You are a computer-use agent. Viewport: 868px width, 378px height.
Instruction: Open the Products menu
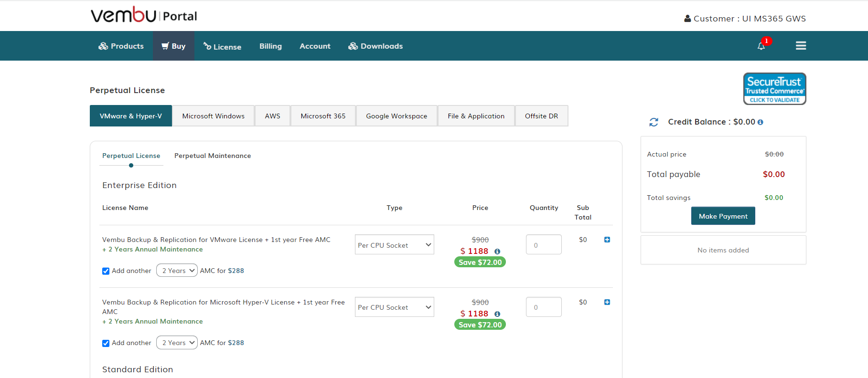pos(121,46)
